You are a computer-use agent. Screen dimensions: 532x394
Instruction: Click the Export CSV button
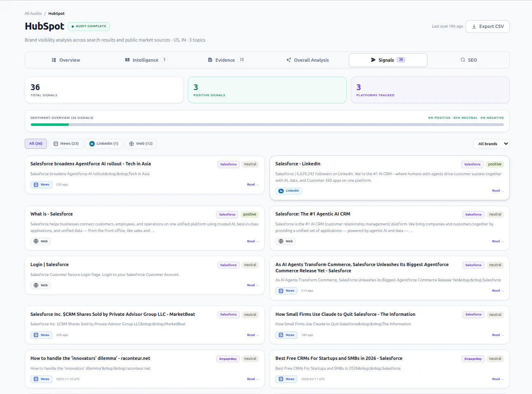(488, 26)
